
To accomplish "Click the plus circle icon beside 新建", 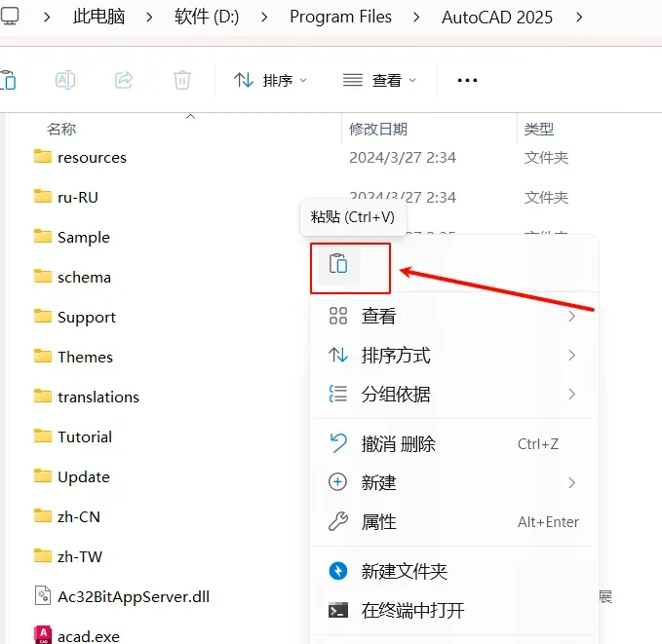I will tap(337, 482).
